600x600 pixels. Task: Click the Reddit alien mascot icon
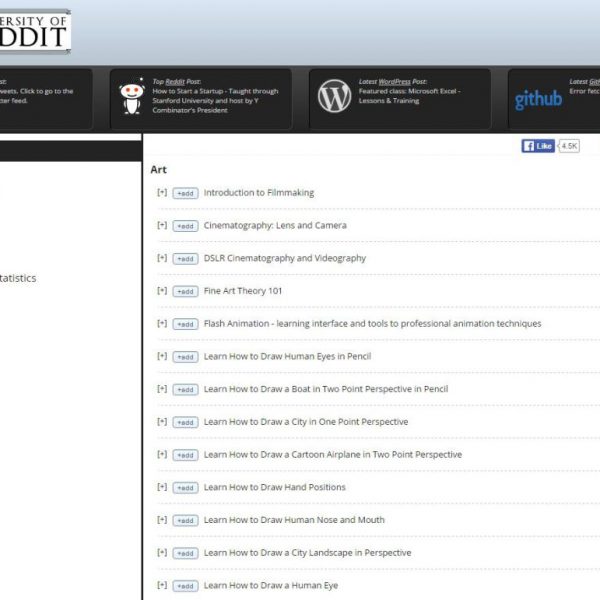131,97
